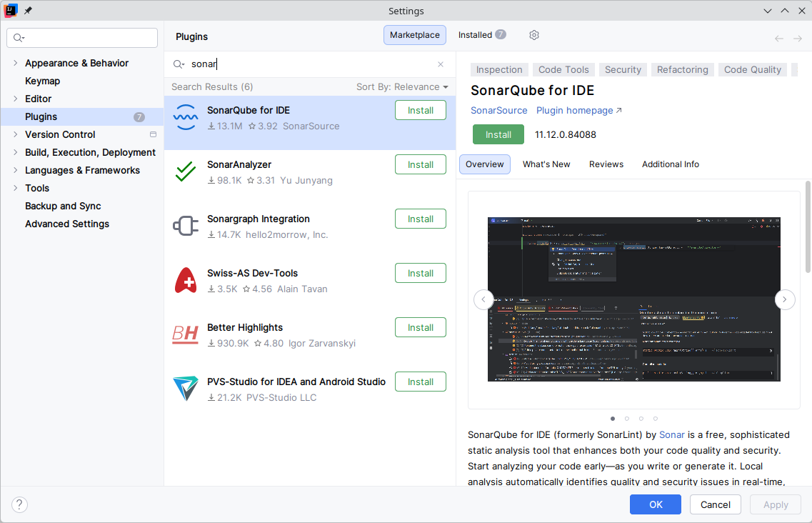
Task: Go forward with the right arrow
Action: [x=798, y=39]
